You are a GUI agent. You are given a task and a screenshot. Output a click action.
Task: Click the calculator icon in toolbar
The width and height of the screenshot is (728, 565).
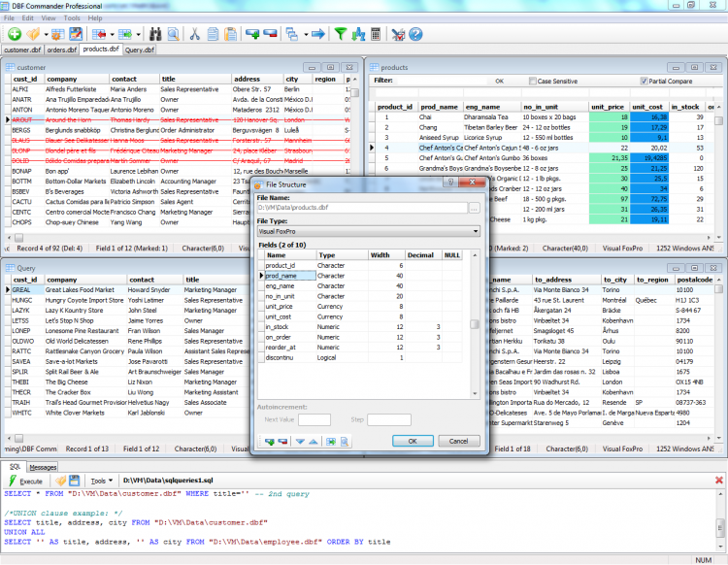(376, 34)
